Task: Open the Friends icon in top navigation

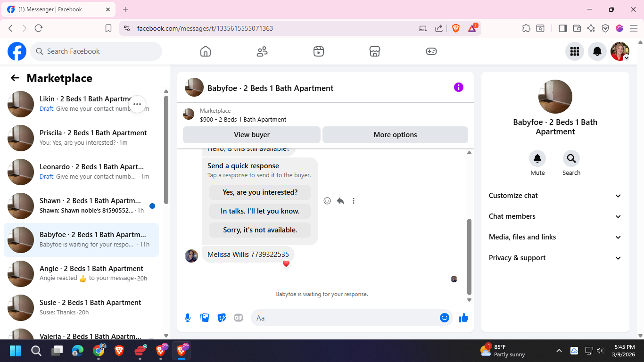Action: (x=262, y=51)
